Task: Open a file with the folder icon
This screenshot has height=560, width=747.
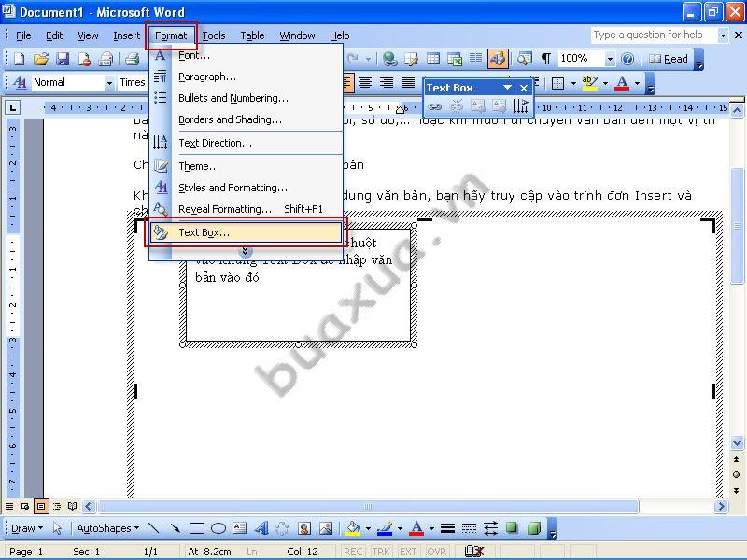Action: coord(41,59)
